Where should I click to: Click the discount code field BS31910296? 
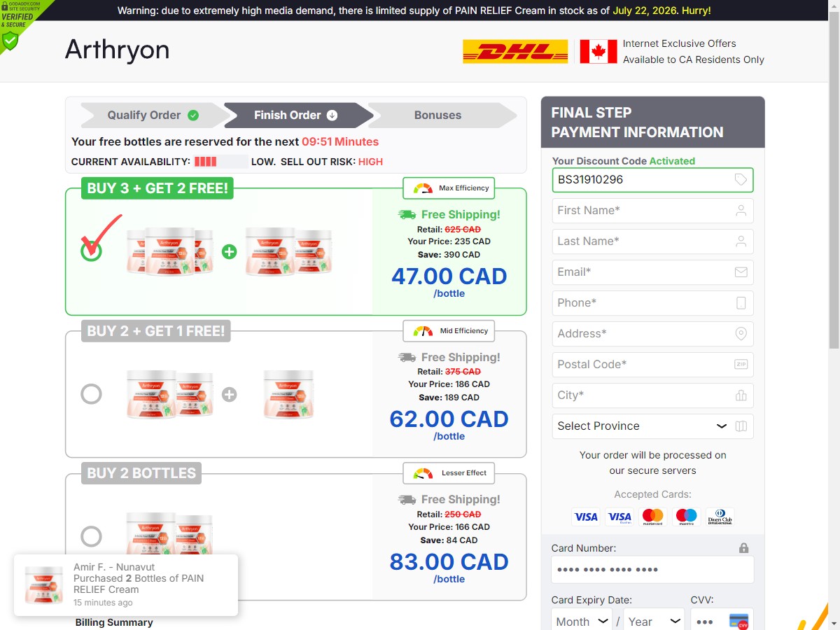click(652, 180)
